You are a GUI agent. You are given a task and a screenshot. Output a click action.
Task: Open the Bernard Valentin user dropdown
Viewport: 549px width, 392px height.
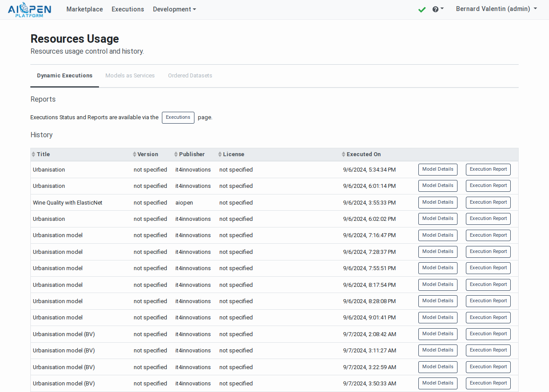pos(496,9)
